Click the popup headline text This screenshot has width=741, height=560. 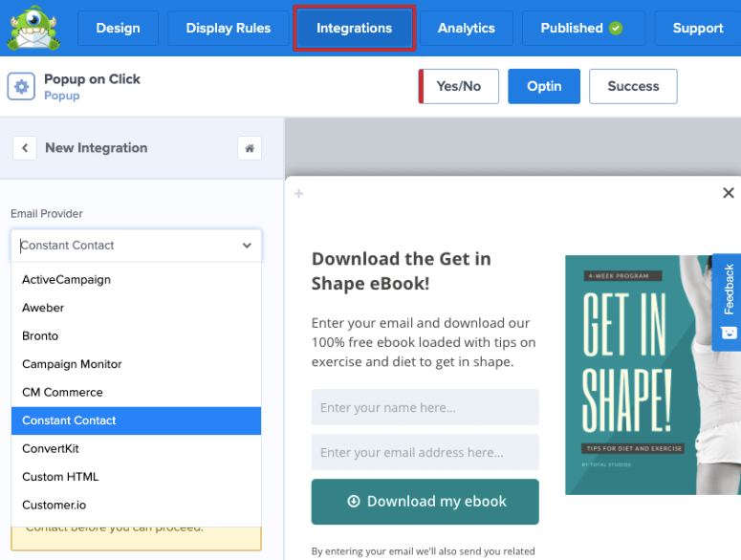pyautogui.click(x=402, y=271)
